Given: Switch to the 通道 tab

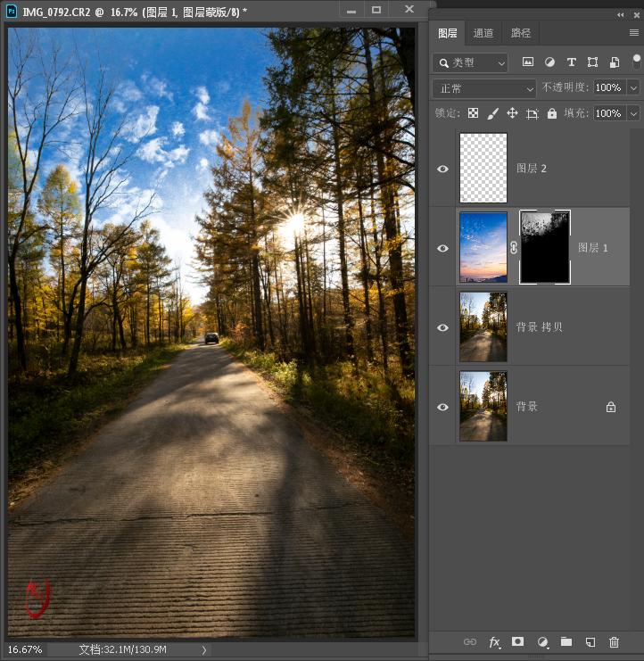Looking at the screenshot, I should click(x=483, y=33).
